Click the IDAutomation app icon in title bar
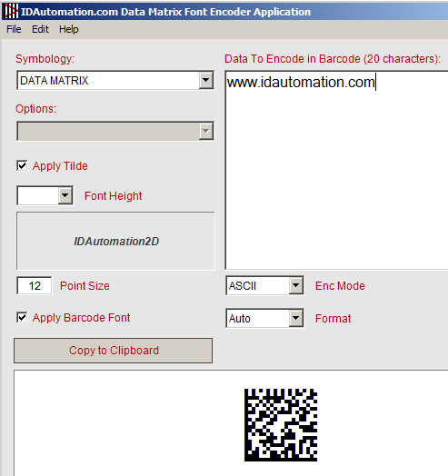 pyautogui.click(x=11, y=11)
